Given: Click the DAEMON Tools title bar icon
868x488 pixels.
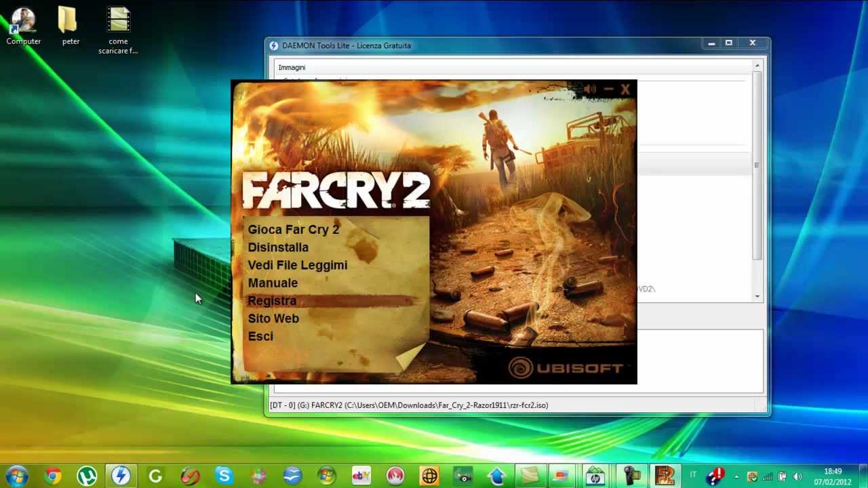Looking at the screenshot, I should point(274,45).
